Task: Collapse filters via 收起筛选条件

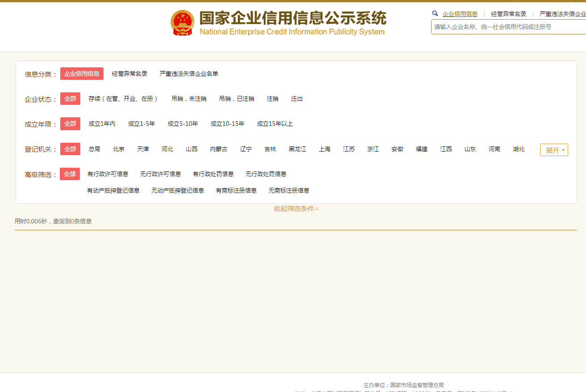Action: pos(296,208)
